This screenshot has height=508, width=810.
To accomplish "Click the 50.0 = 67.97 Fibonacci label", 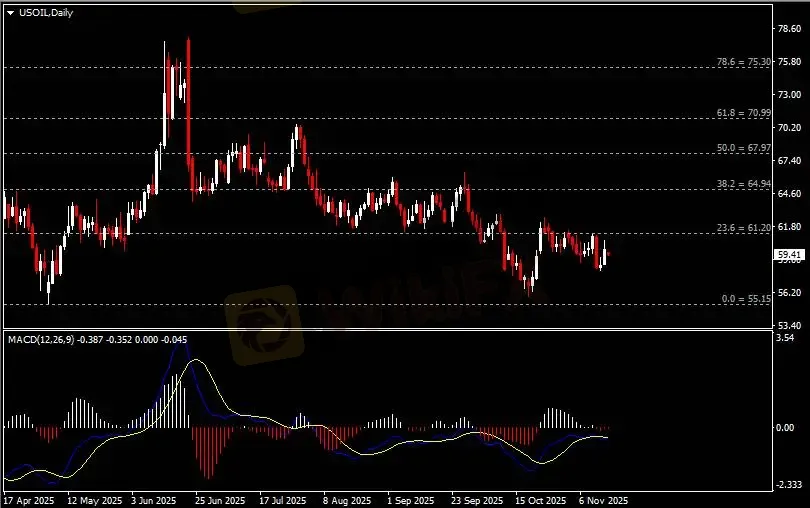I will click(743, 148).
